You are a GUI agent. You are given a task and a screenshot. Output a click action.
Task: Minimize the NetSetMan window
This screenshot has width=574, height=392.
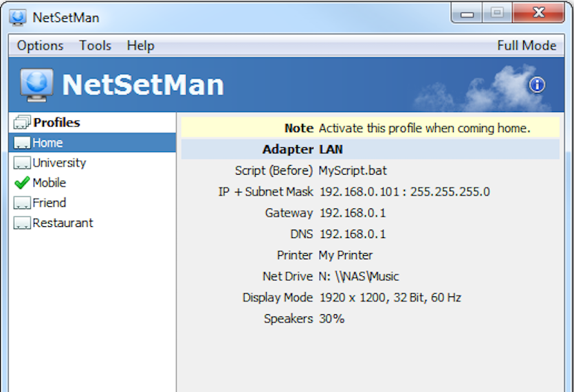(467, 13)
